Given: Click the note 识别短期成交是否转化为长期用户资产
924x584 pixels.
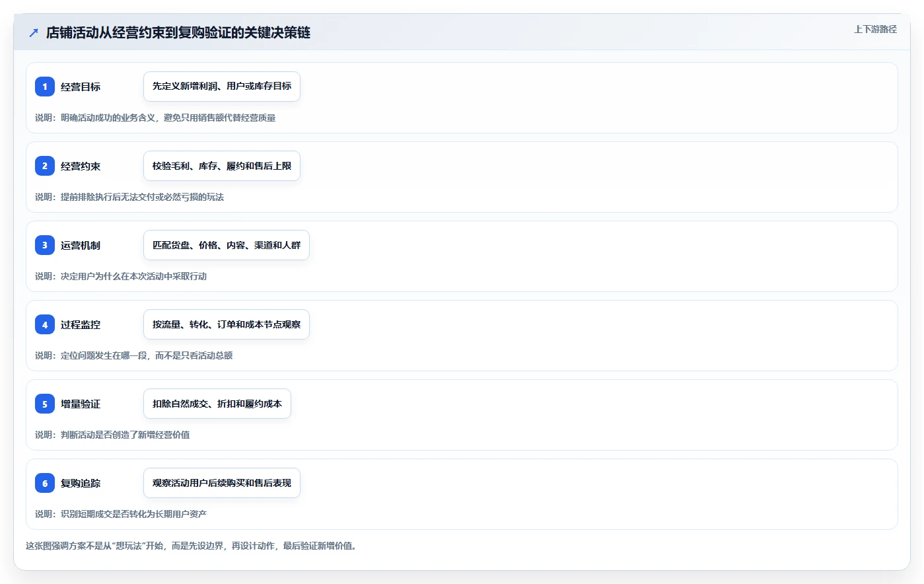Looking at the screenshot, I should tap(133, 514).
